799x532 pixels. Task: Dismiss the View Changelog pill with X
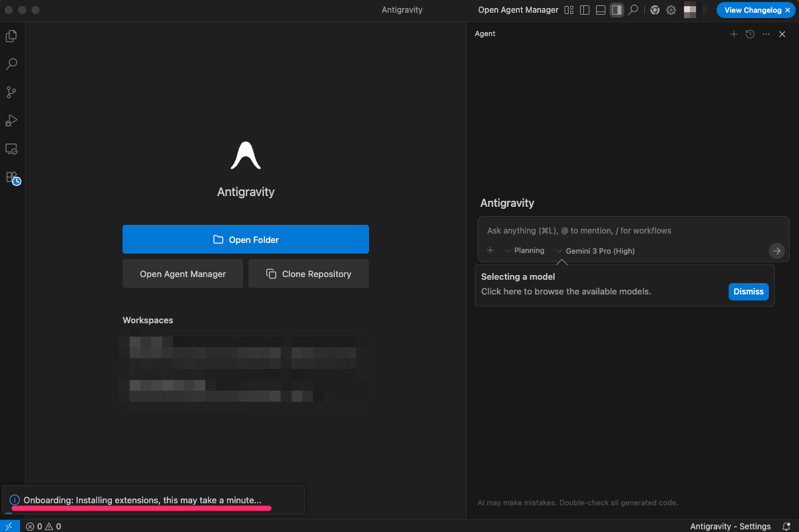click(788, 10)
